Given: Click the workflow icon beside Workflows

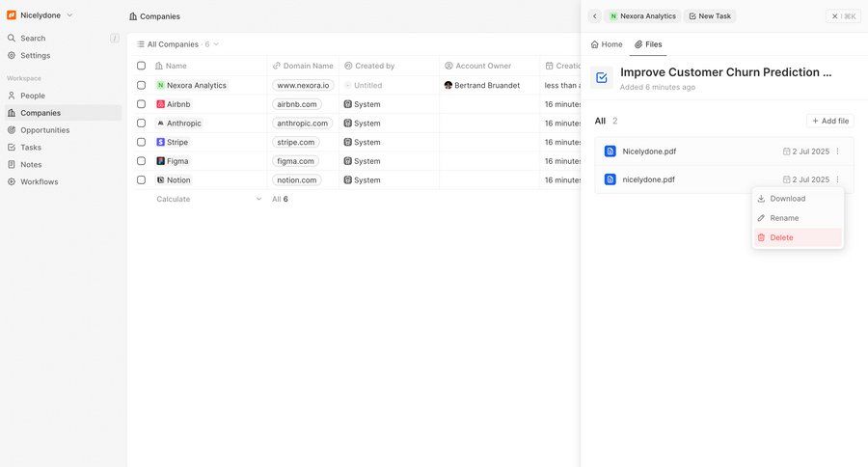Looking at the screenshot, I should [x=11, y=181].
